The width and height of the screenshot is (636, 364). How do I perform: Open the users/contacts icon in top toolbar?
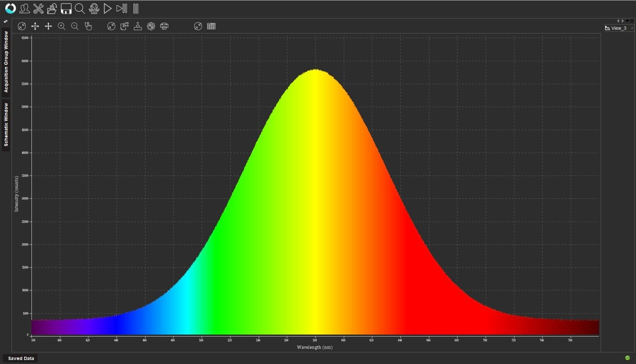24,8
